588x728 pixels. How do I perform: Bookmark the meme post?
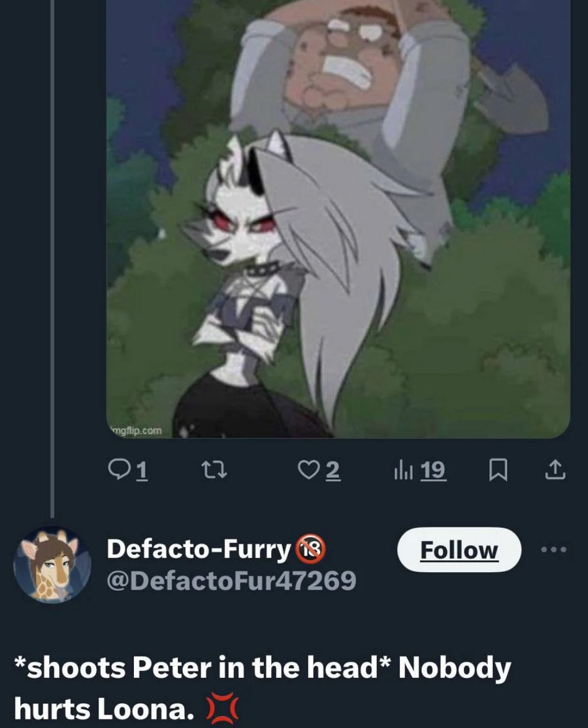(498, 470)
